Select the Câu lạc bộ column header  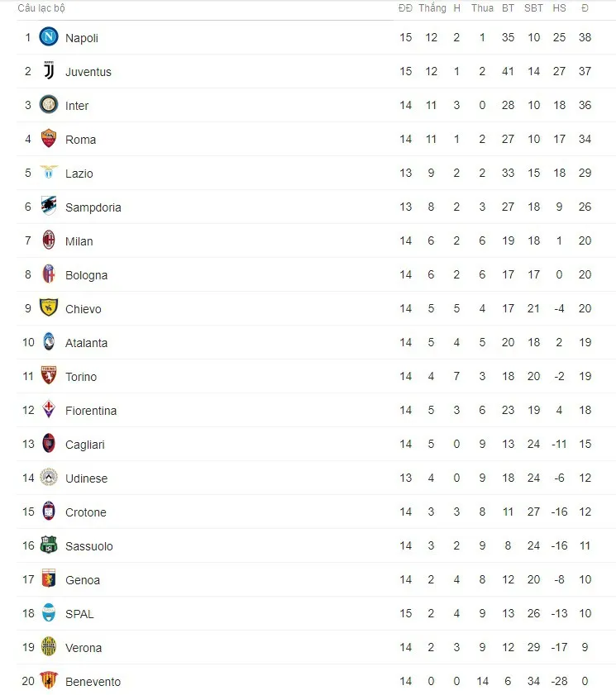pyautogui.click(x=41, y=8)
